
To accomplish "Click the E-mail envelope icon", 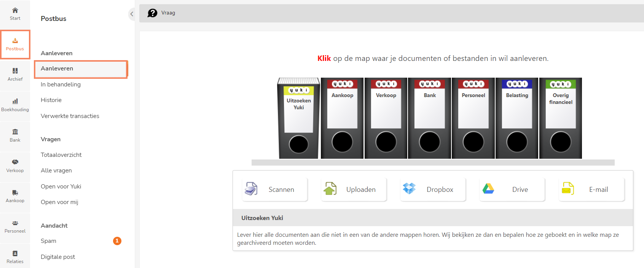I will (x=567, y=188).
